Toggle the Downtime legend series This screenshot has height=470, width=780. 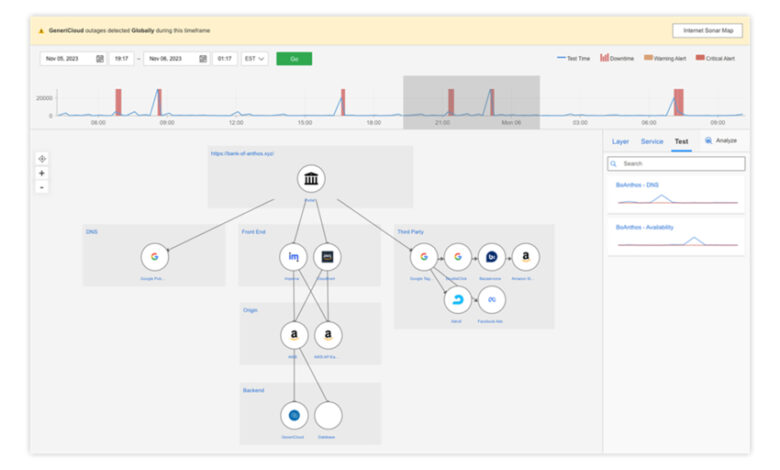pos(619,58)
